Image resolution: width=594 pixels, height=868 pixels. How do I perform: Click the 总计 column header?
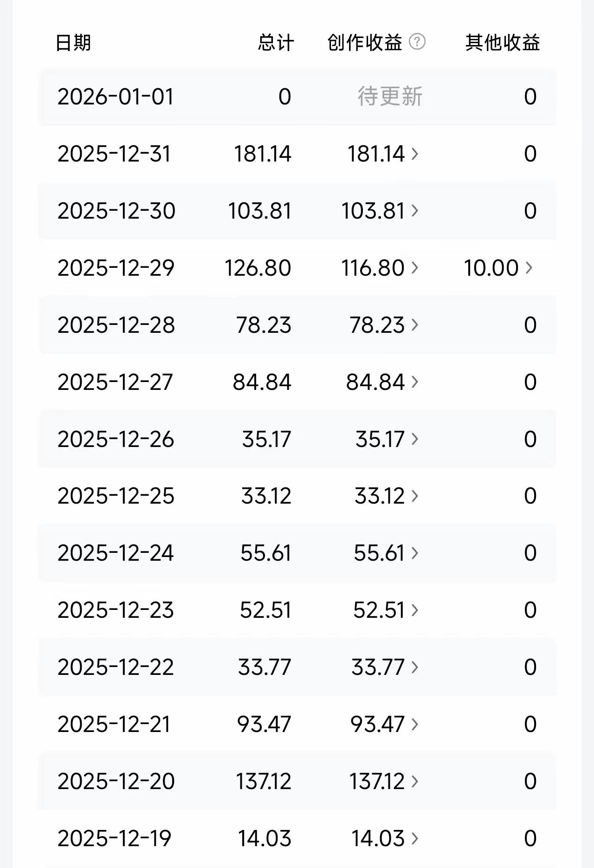click(x=276, y=43)
